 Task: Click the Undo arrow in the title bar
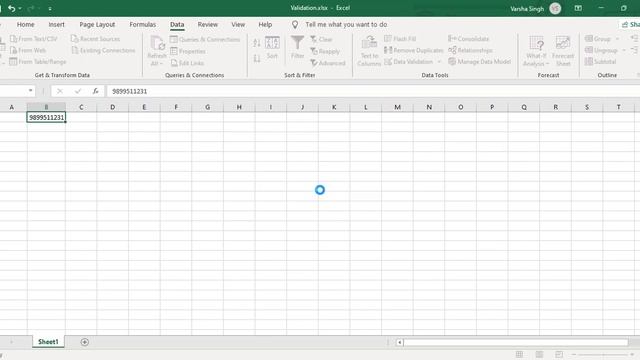tap(11, 8)
